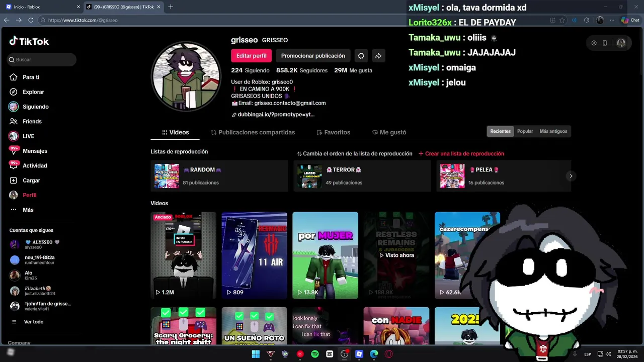
Task: Switch to Publicaciones compartidas tab
Action: (253, 132)
